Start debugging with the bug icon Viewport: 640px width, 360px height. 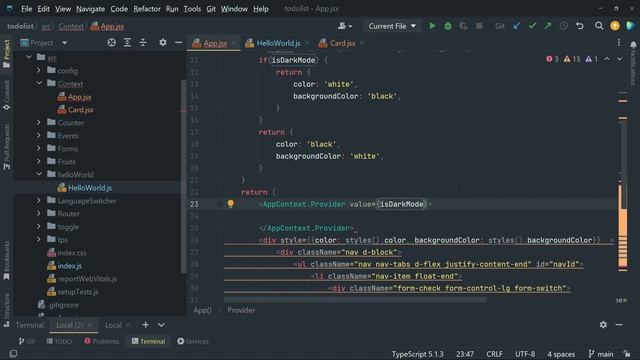[448, 26]
